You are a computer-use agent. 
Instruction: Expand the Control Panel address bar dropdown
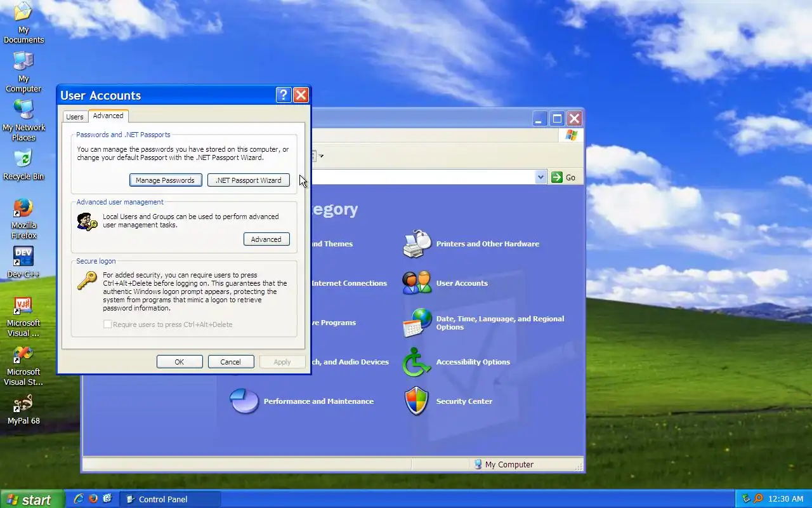540,177
